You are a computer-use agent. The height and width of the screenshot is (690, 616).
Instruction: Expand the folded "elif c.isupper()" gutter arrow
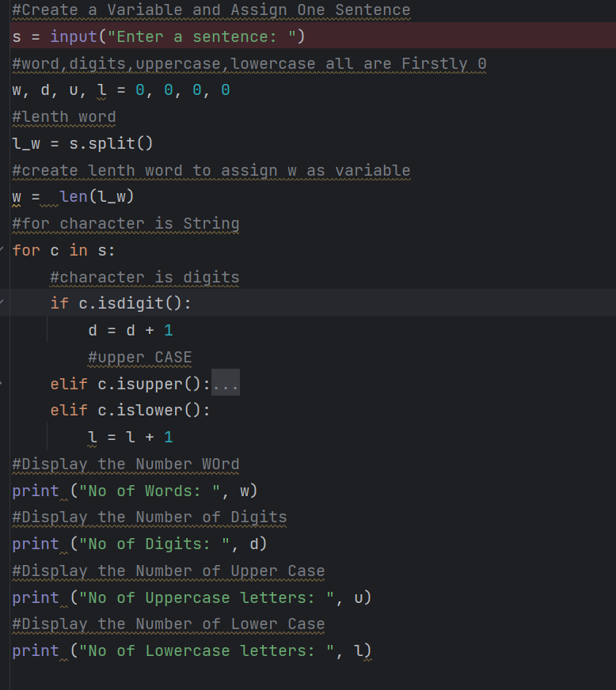(3, 384)
